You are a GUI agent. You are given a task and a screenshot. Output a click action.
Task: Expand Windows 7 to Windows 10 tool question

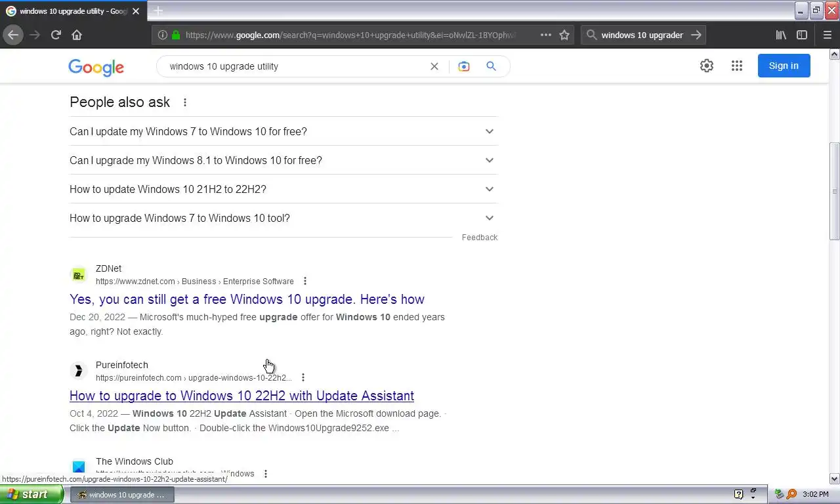tap(283, 218)
